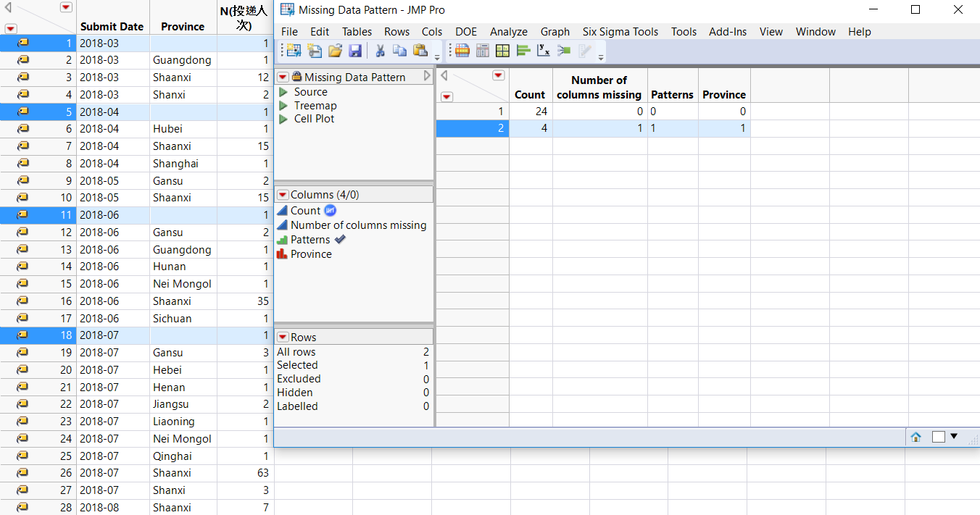The height and width of the screenshot is (515, 980).
Task: Toggle the status bar window checkbox
Action: [939, 437]
